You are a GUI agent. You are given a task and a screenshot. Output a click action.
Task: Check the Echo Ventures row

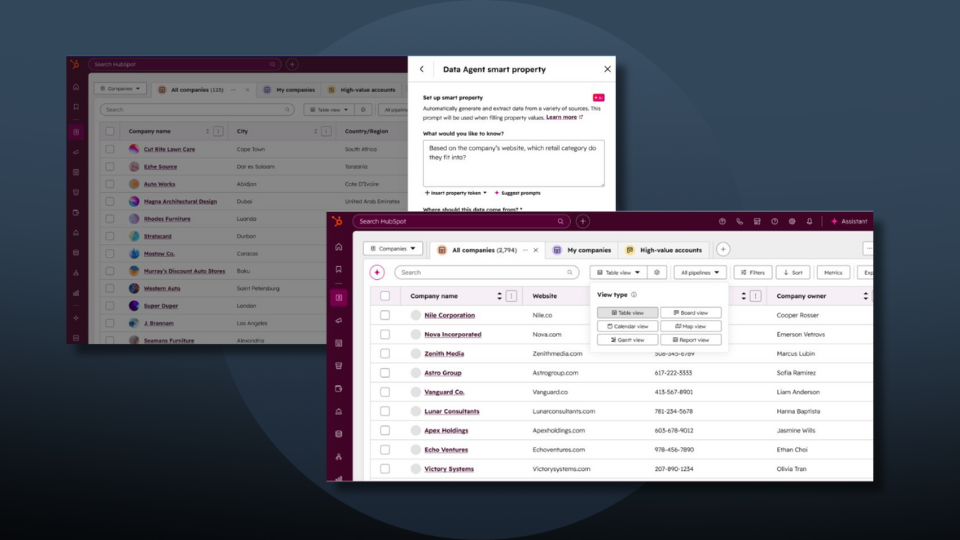(x=384, y=449)
